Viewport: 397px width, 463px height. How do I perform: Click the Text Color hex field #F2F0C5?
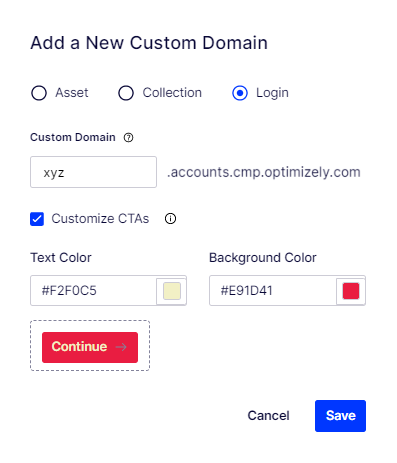93,290
